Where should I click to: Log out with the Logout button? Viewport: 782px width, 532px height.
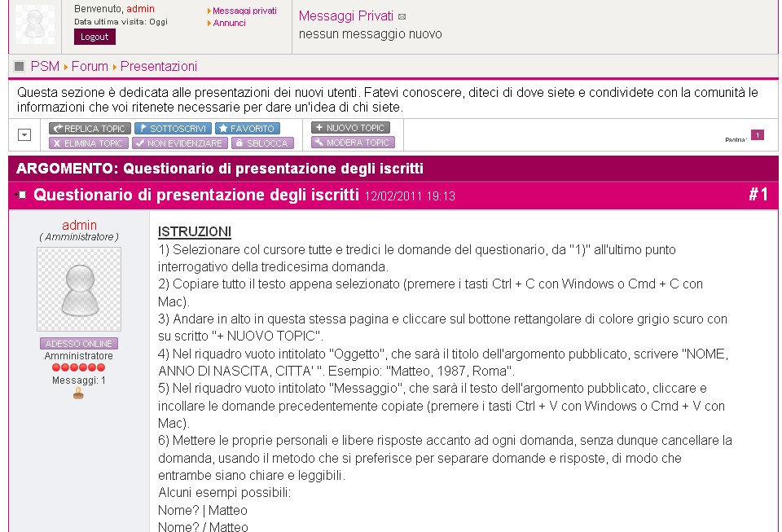94,37
